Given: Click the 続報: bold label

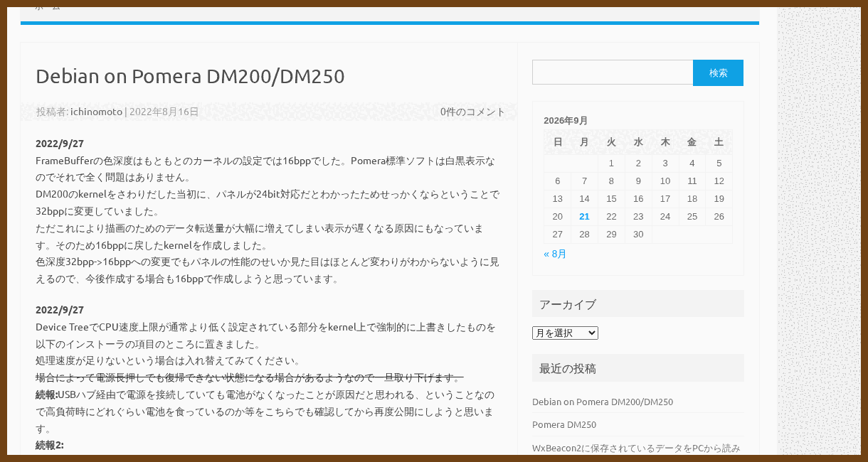Looking at the screenshot, I should (x=47, y=394).
